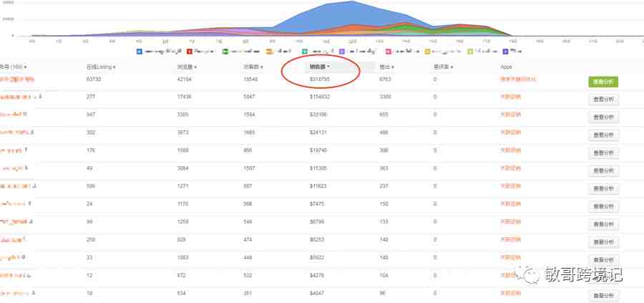Click the dark purple last legend marker
The width and height of the screenshot is (644, 303).
(506, 52)
